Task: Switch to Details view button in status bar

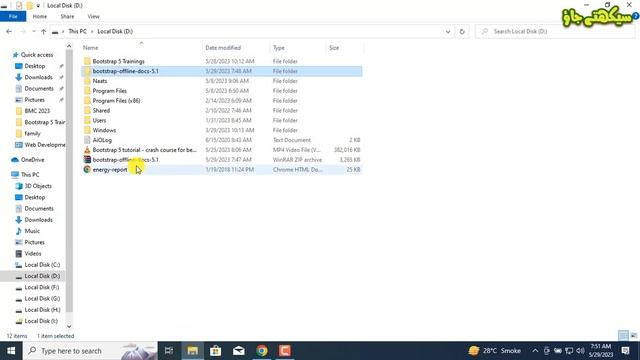Action: [623, 336]
